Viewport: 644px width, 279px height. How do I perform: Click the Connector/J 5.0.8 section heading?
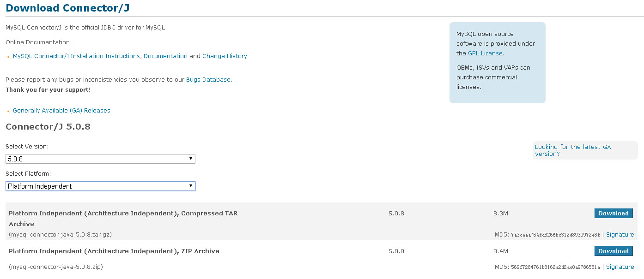(48, 126)
